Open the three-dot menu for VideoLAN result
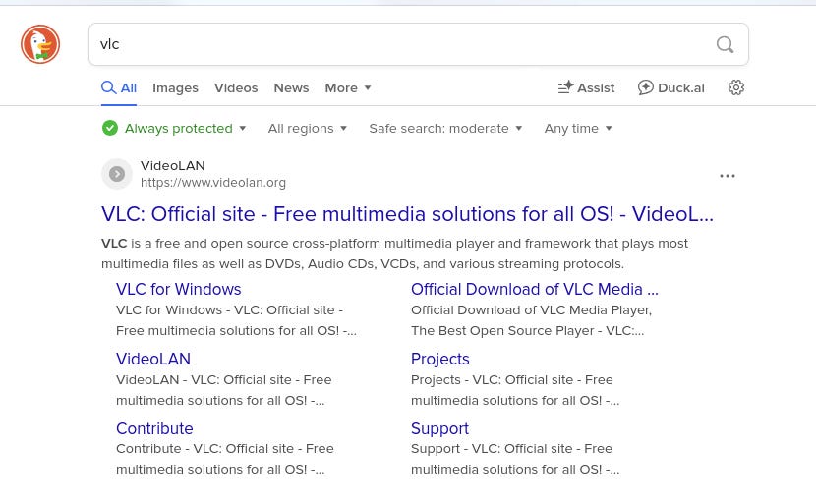 [727, 176]
